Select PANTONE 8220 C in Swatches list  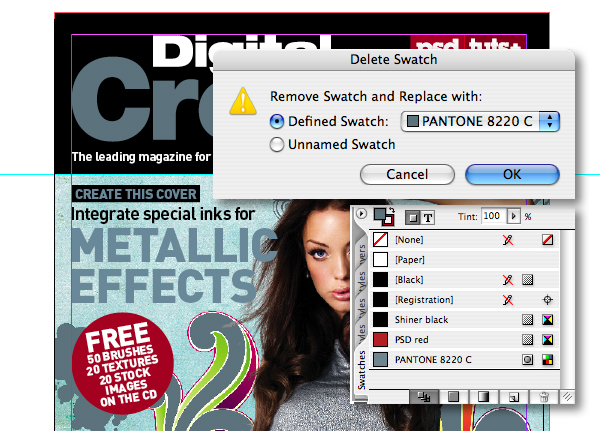433,359
